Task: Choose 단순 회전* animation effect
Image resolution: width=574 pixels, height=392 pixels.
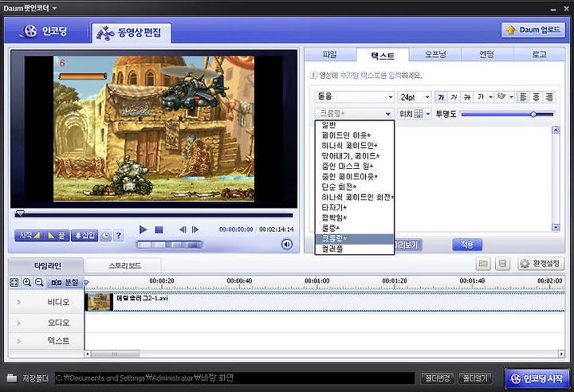Action: click(354, 186)
